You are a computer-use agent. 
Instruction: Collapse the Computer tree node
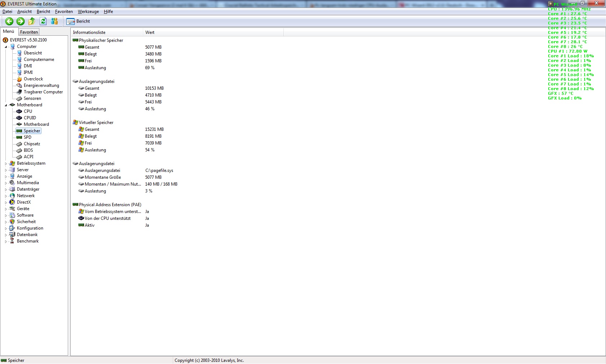click(x=6, y=47)
